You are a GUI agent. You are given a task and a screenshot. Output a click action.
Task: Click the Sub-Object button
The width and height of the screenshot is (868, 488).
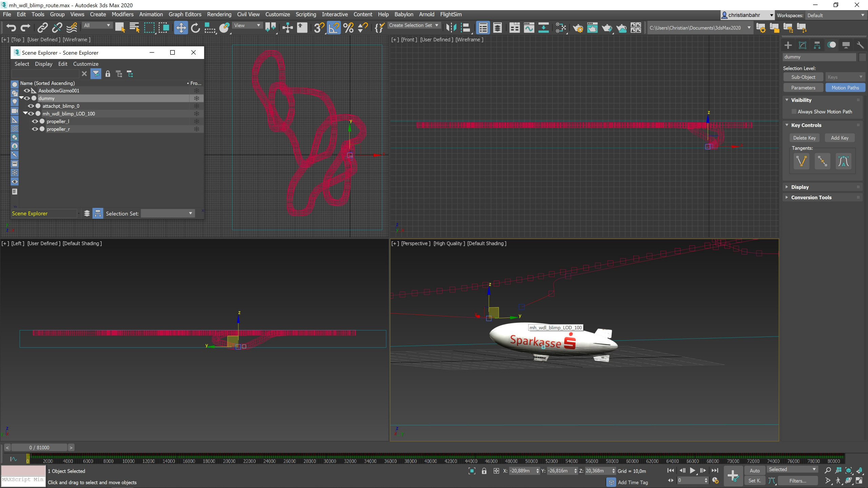click(803, 77)
